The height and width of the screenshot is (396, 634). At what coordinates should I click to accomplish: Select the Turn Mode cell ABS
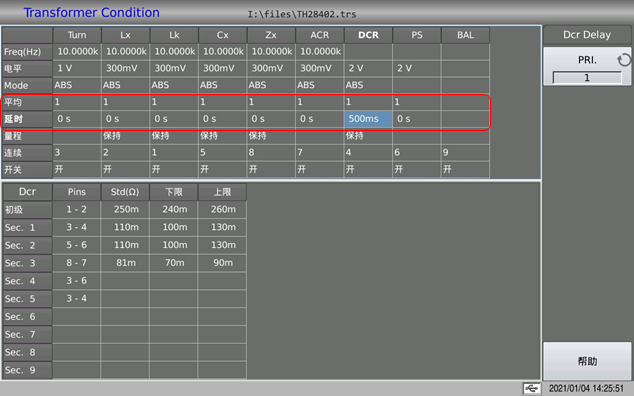pos(77,85)
